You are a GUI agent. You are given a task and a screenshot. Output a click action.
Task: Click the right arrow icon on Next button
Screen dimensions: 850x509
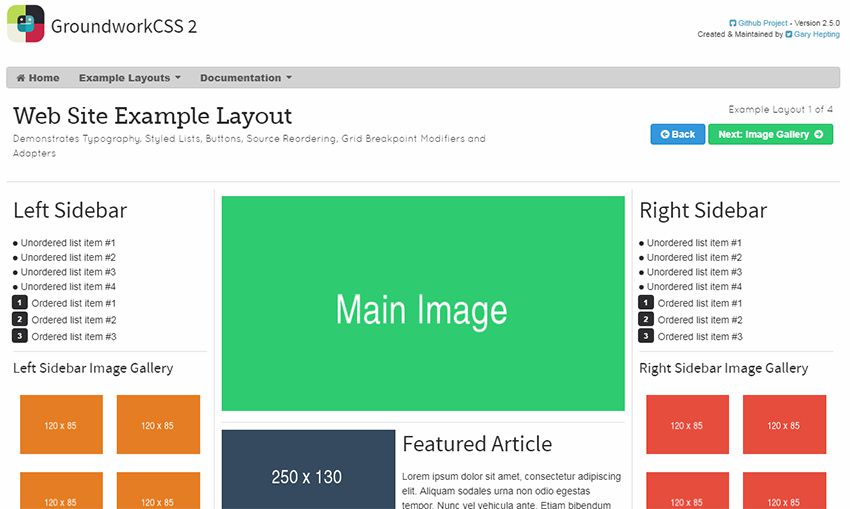[818, 134]
